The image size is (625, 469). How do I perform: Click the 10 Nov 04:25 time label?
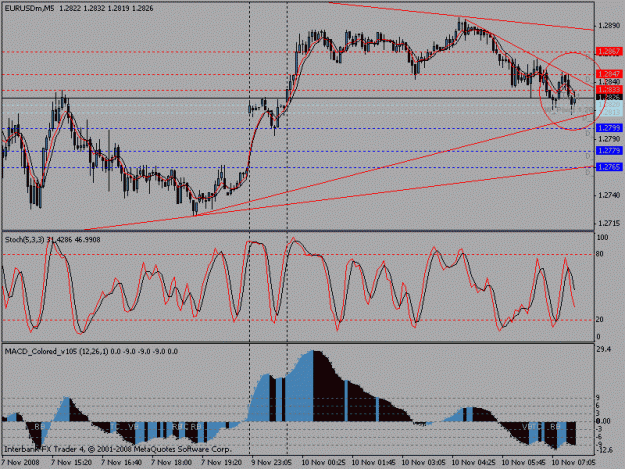pos(474,463)
